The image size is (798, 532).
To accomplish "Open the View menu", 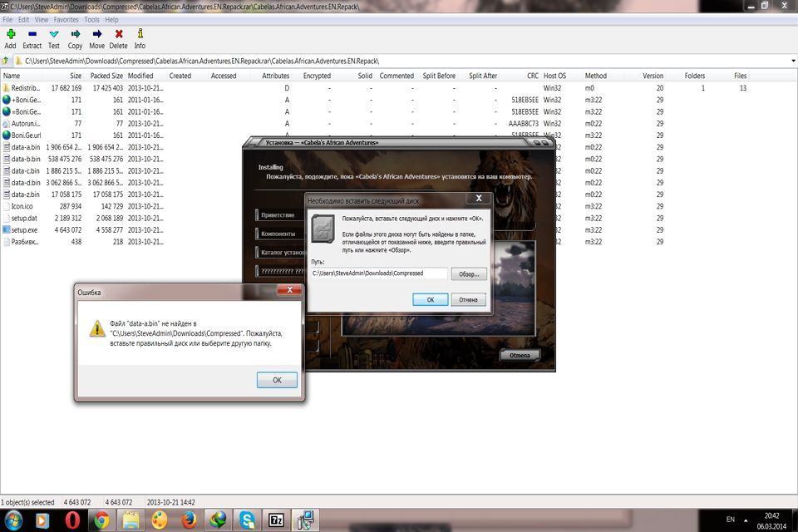I will pyautogui.click(x=42, y=20).
